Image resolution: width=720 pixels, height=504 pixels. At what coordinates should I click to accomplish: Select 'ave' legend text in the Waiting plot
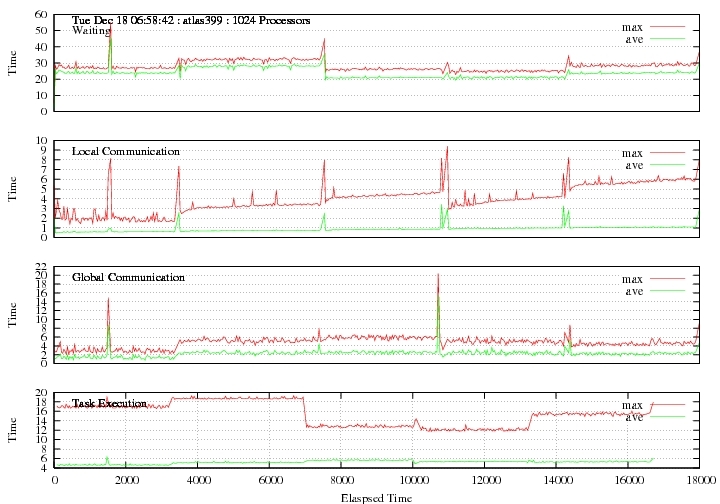click(634, 39)
